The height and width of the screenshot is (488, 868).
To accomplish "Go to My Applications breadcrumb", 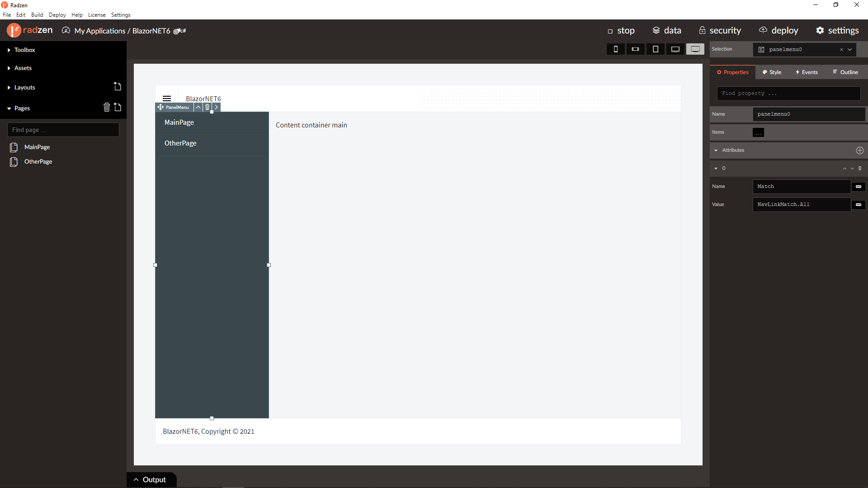I will 100,31.
